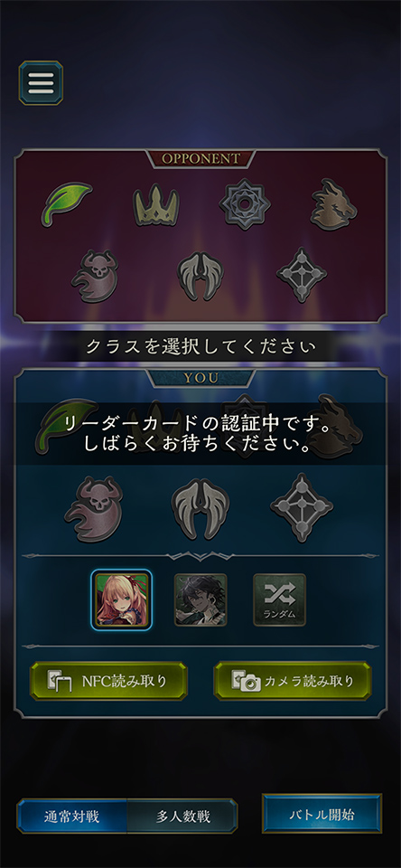Choose the dark-haired man leader portrait
Viewport: 401px width, 868px height.
tap(200, 600)
